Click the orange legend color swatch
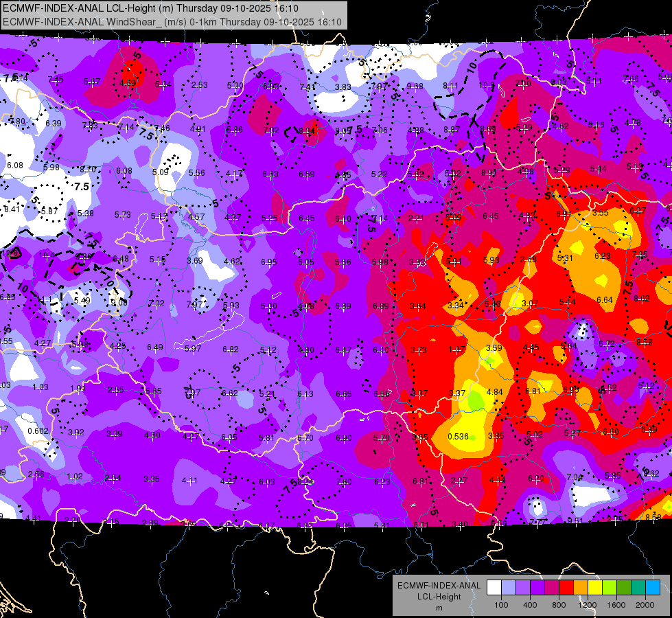Image resolution: width=672 pixels, height=618 pixels. (581, 587)
